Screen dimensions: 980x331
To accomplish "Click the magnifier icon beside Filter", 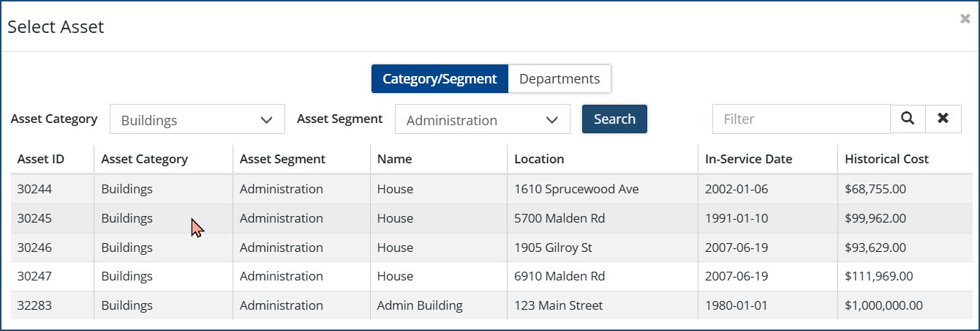I will coord(908,119).
